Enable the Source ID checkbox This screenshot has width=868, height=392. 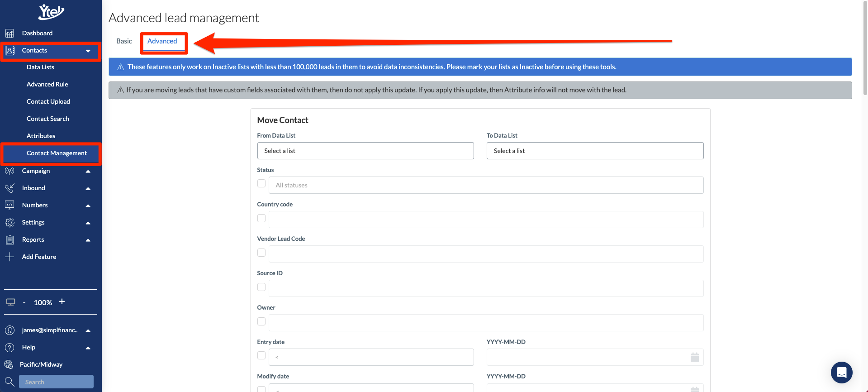point(261,287)
